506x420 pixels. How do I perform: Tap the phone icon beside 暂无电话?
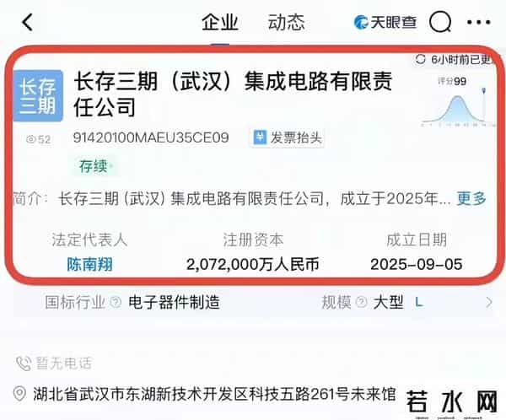tap(23, 363)
